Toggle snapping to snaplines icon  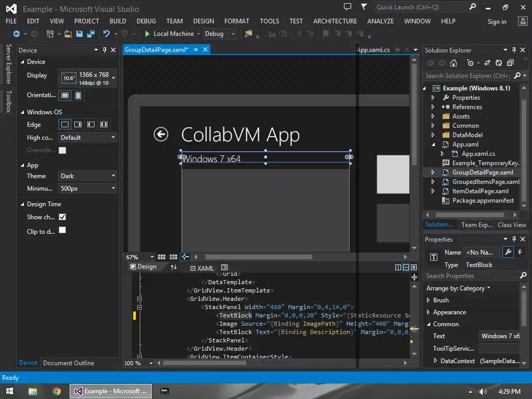tap(185, 257)
